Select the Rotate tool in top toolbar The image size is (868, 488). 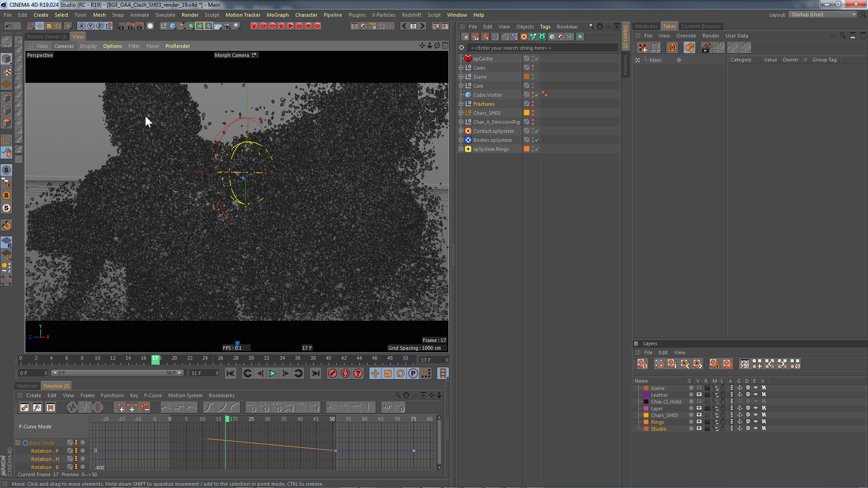[58, 26]
